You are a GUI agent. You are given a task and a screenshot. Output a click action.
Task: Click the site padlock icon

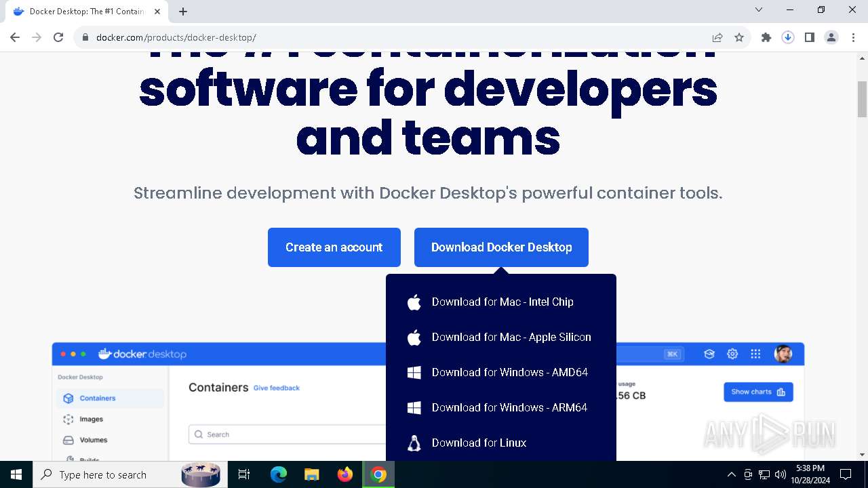(x=85, y=37)
